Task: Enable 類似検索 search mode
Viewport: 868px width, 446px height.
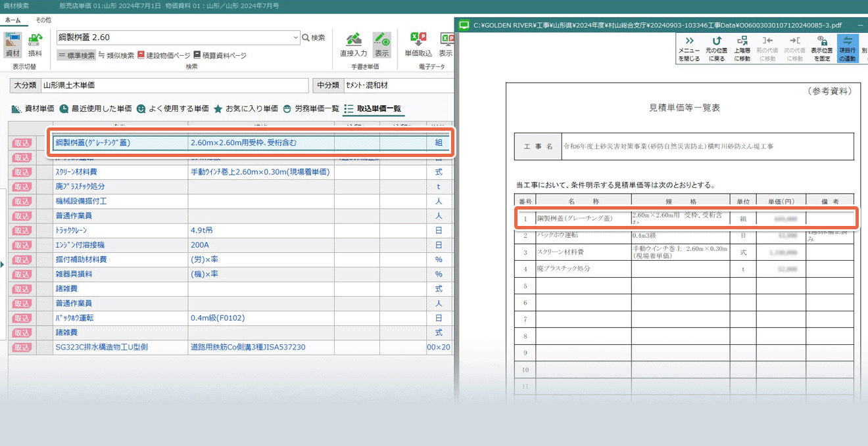Action: click(x=116, y=56)
